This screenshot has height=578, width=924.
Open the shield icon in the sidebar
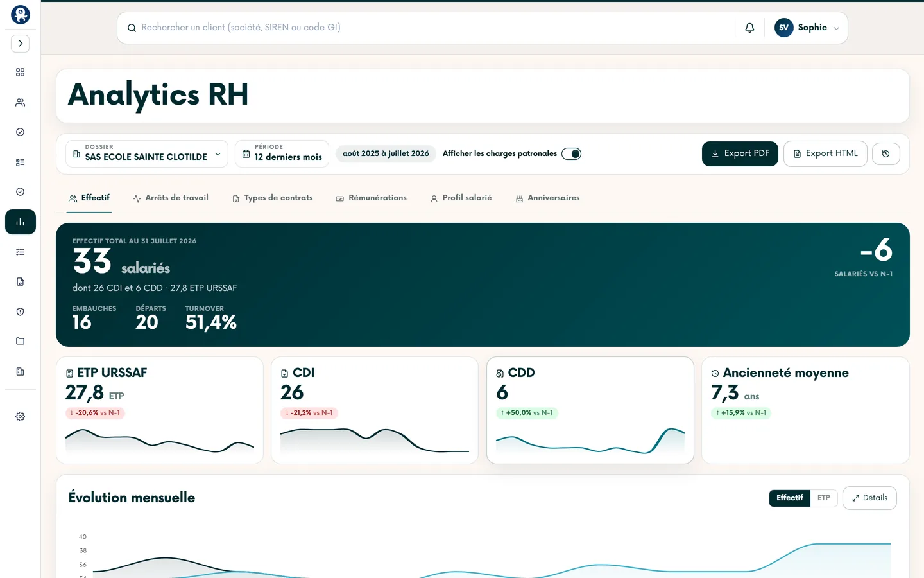20,311
